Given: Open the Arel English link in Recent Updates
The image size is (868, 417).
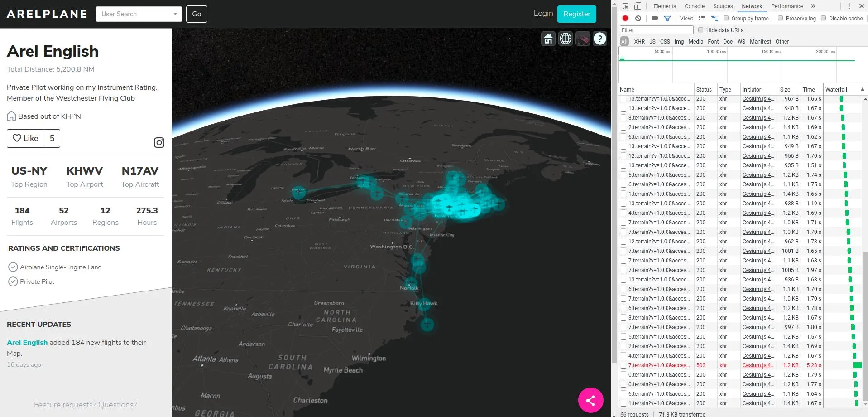Looking at the screenshot, I should tap(27, 343).
